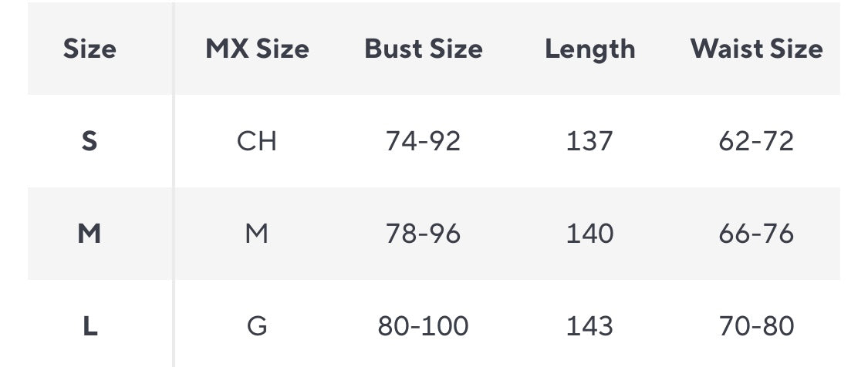The width and height of the screenshot is (868, 367).
Task: Select the G value under MX Size
Action: pos(257,326)
